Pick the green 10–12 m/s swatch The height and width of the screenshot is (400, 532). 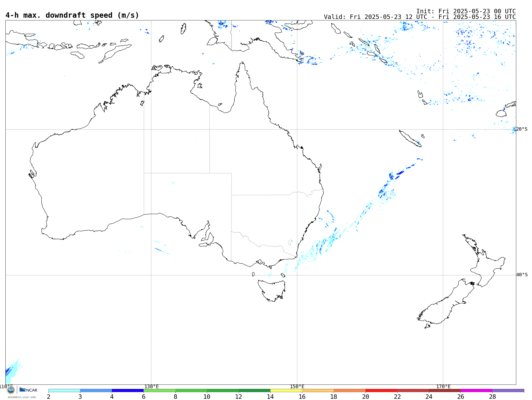click(x=223, y=391)
